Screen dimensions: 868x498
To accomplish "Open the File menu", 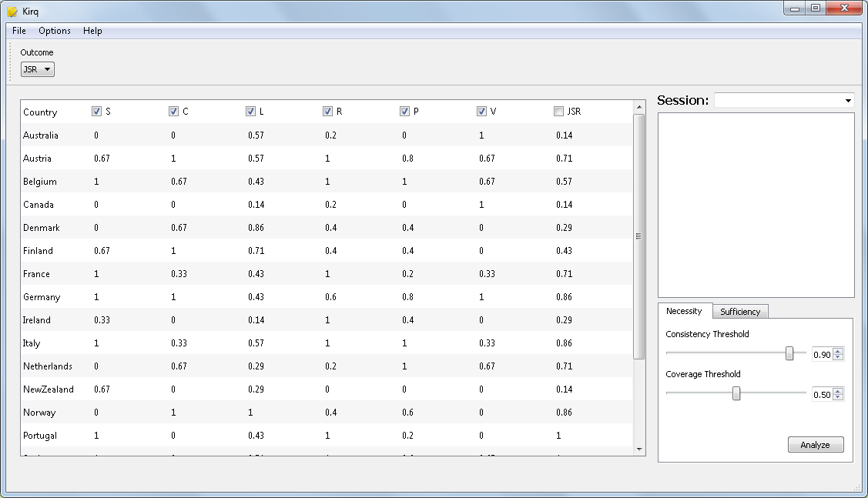I will [x=19, y=31].
